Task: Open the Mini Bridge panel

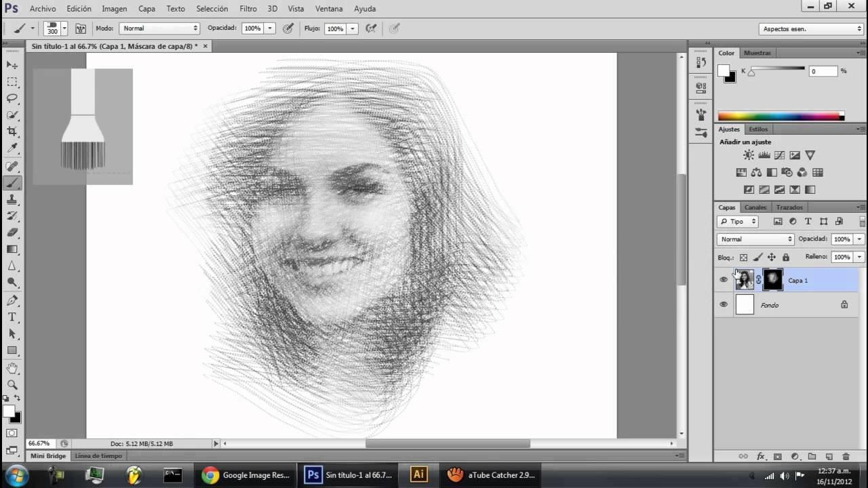Action: pyautogui.click(x=48, y=456)
